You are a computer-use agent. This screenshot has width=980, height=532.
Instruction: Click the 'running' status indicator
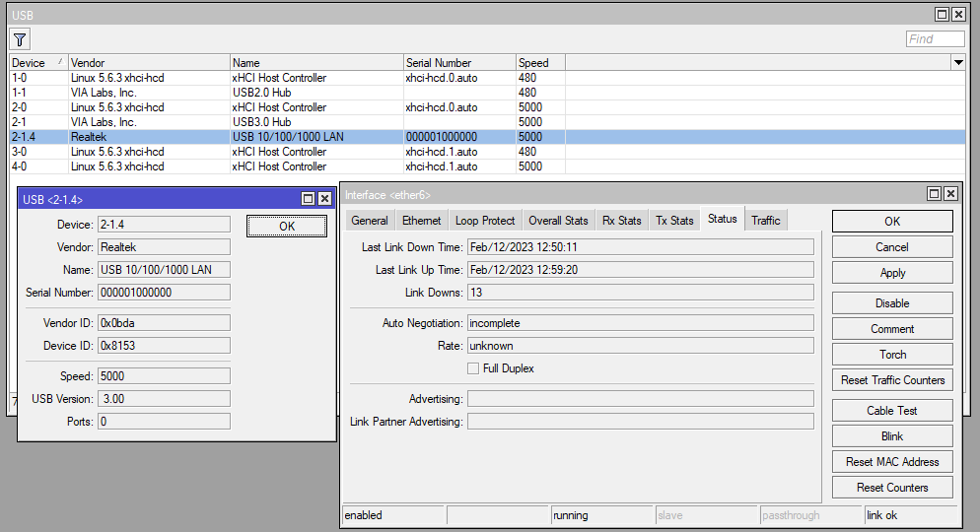pos(601,515)
